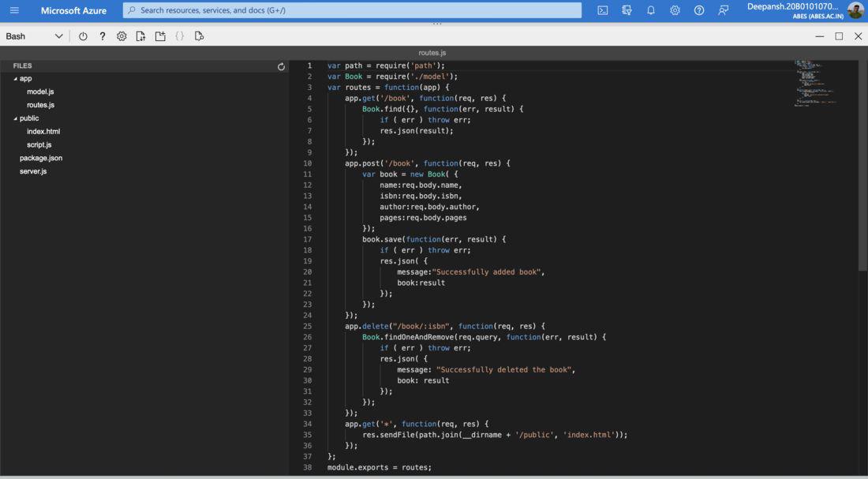Open Directories and subscriptions filter icon

627,10
